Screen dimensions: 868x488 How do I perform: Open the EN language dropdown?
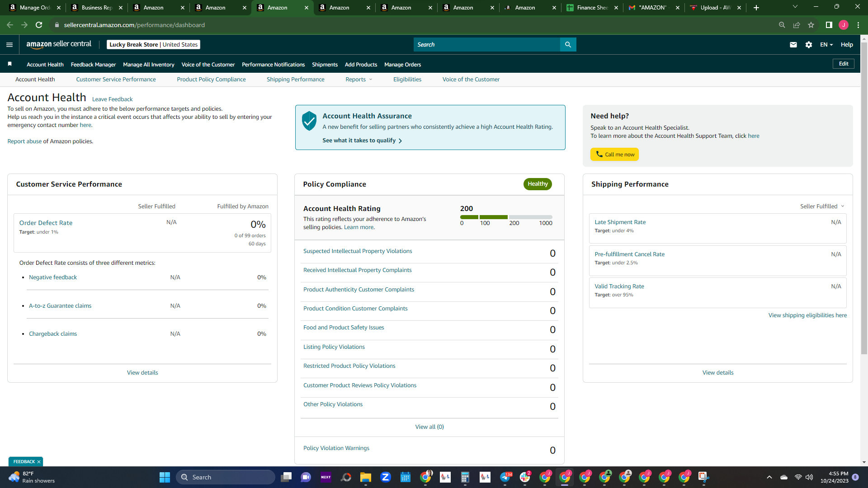(x=826, y=45)
